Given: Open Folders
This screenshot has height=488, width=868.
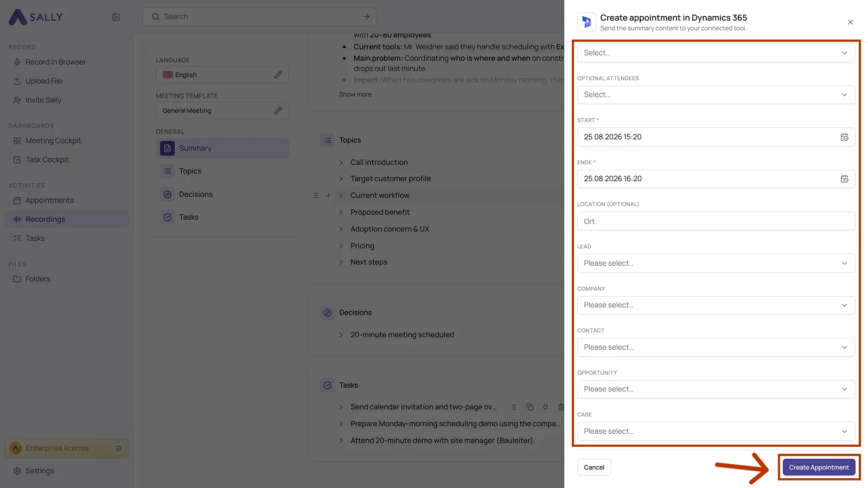Looking at the screenshot, I should (32, 279).
